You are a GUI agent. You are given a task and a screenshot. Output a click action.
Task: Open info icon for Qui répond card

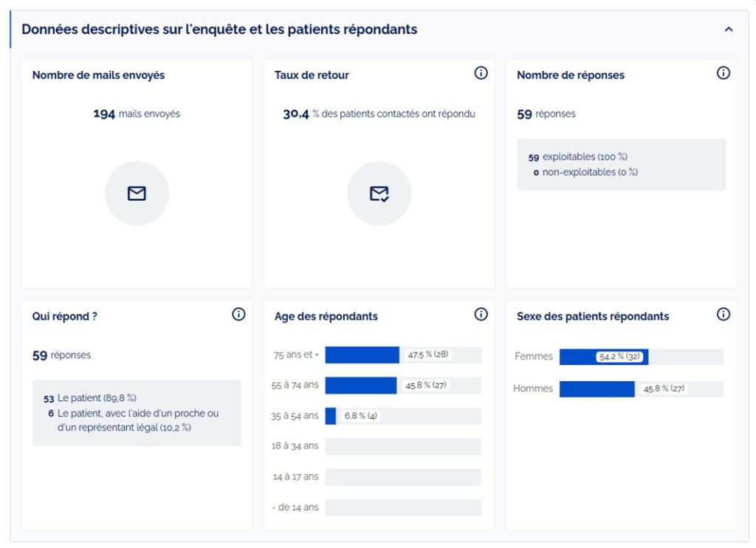click(238, 315)
